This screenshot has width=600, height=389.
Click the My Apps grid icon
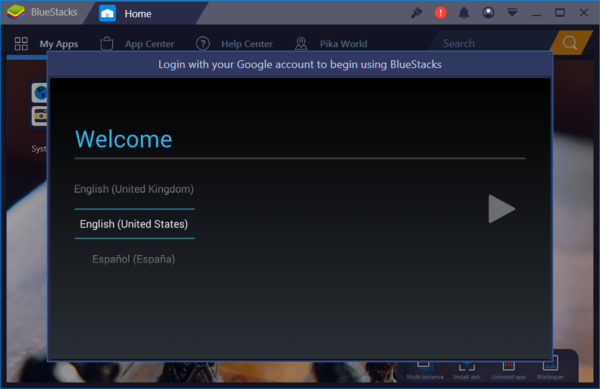tap(21, 44)
